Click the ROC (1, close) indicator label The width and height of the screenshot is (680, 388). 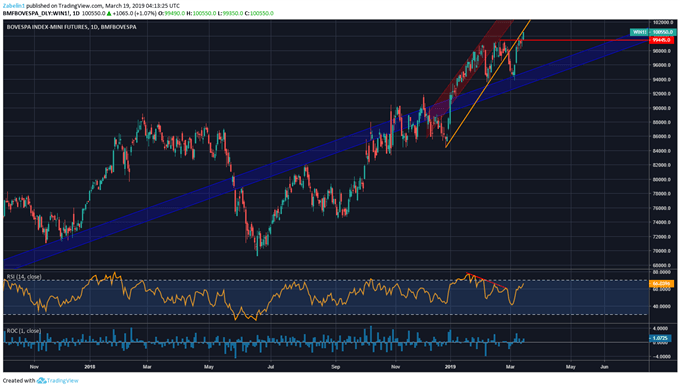[x=24, y=331]
